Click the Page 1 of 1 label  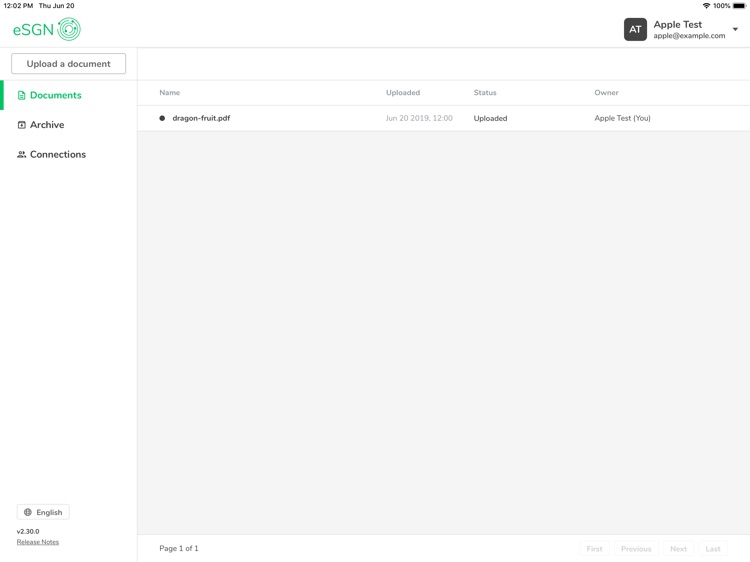179,549
